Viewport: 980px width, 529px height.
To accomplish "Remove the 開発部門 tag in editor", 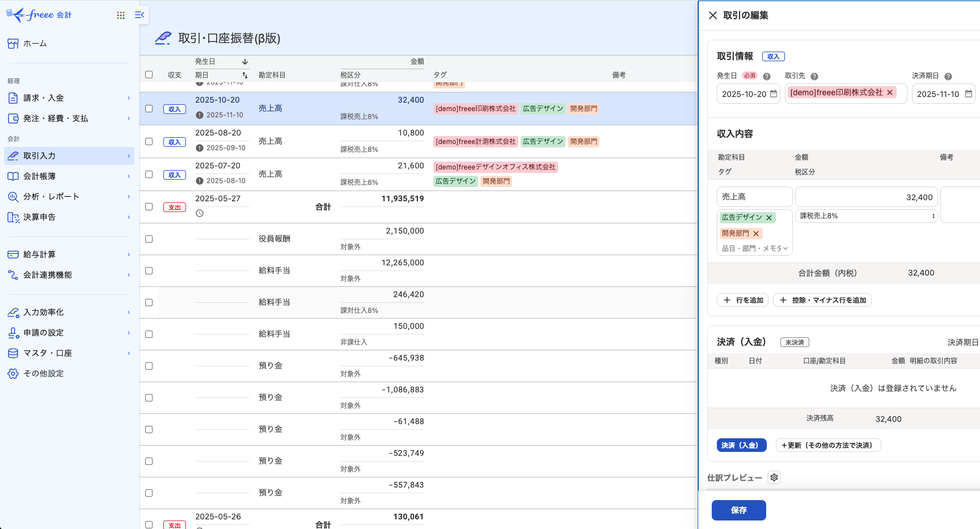I will pyautogui.click(x=756, y=234).
